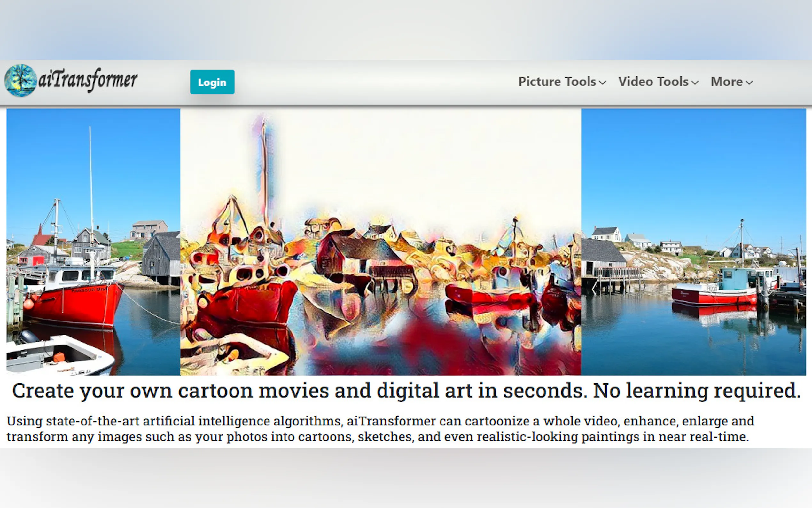
Task: Click the aiTransformer tree logo icon
Action: coord(20,80)
